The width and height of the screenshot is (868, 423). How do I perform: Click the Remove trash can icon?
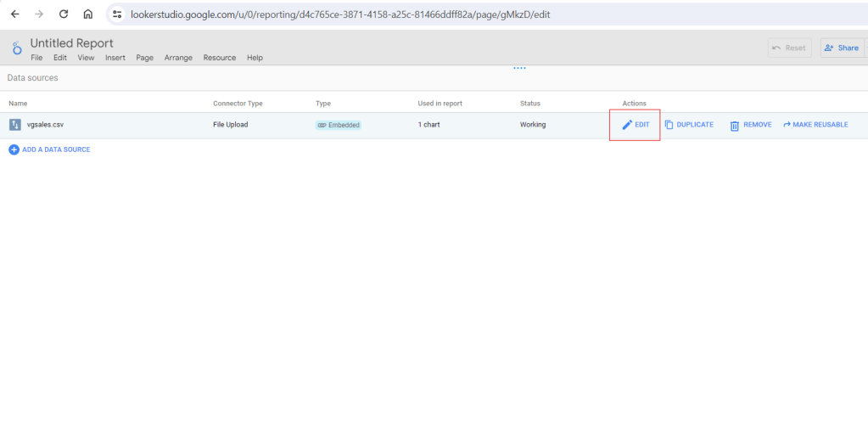pos(735,125)
